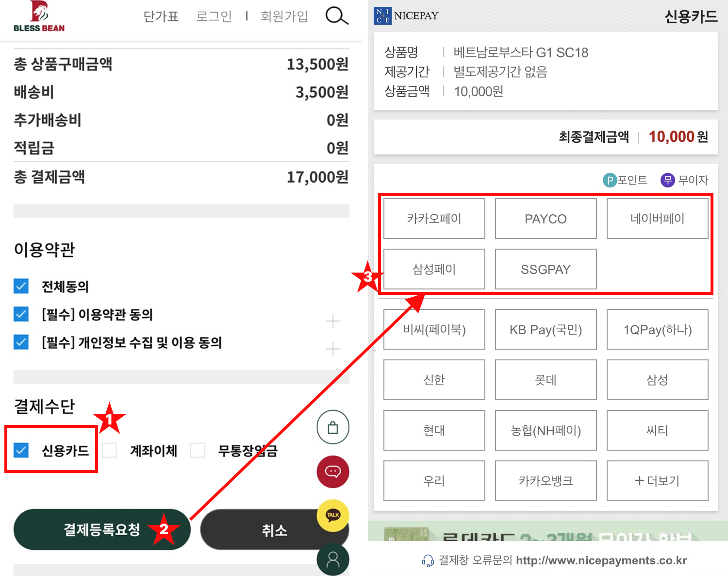Click the Bless Bean logo
The height and width of the screenshot is (576, 728).
click(39, 16)
